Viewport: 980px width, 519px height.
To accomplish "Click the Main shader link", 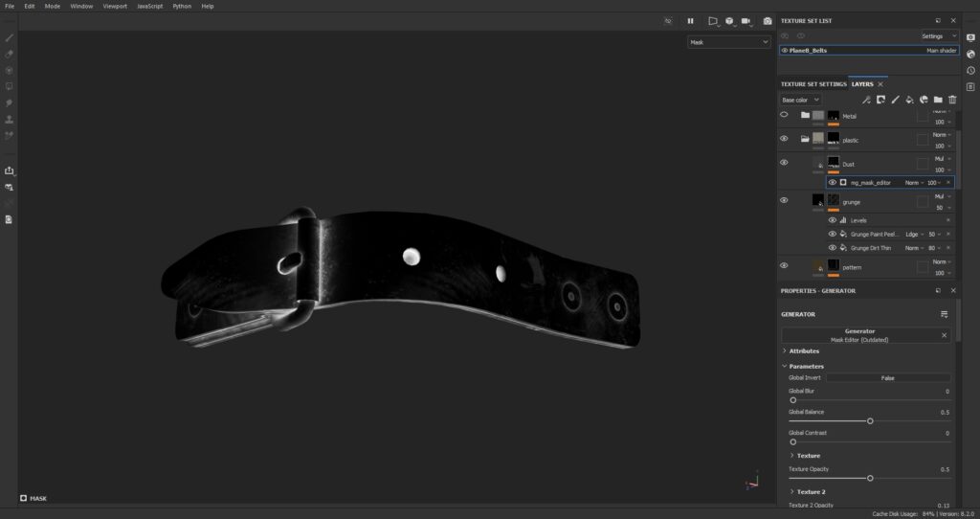I will click(x=942, y=50).
